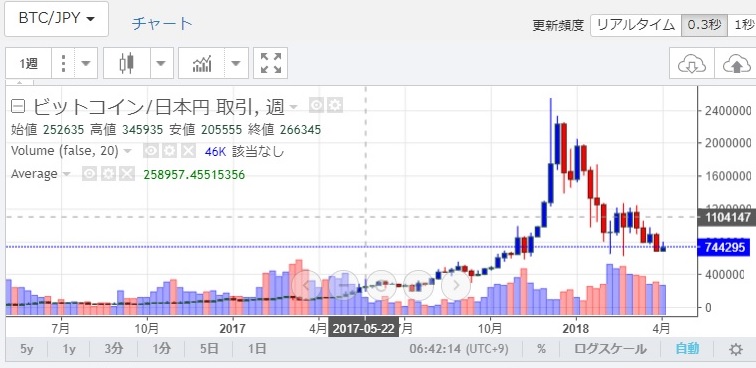
Task: Select the 5y time range
Action: [x=27, y=349]
